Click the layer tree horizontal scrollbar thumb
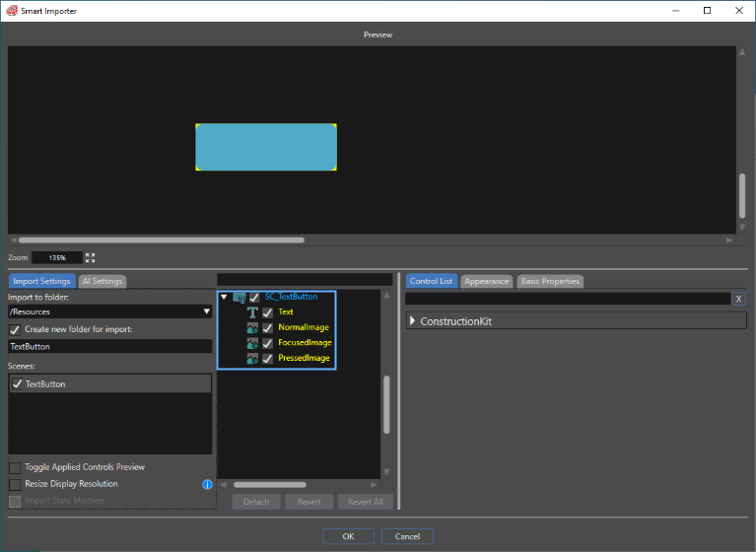 pyautogui.click(x=270, y=485)
